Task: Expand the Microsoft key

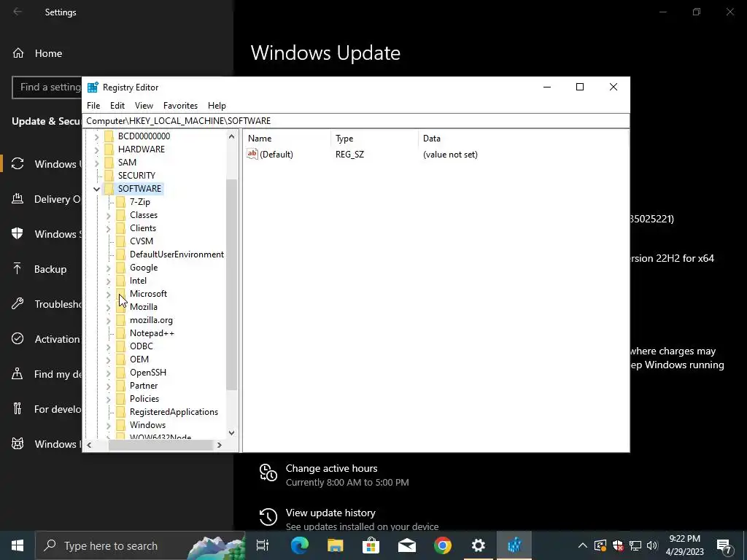Action: point(109,295)
